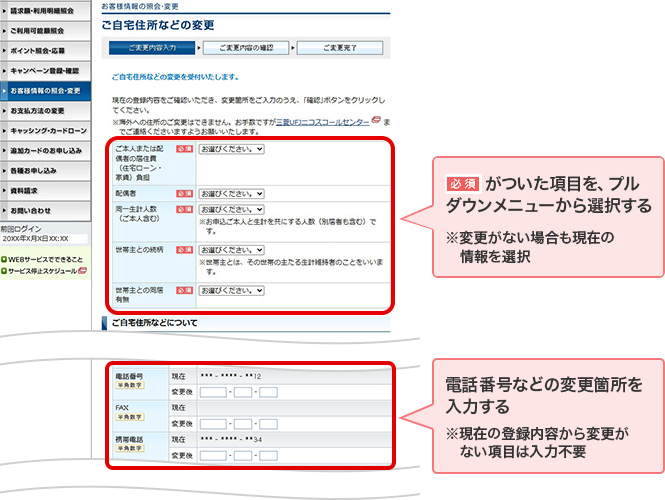Open 各種お申し込み sidebar item
Screen dimensions: 665x500
point(45,171)
